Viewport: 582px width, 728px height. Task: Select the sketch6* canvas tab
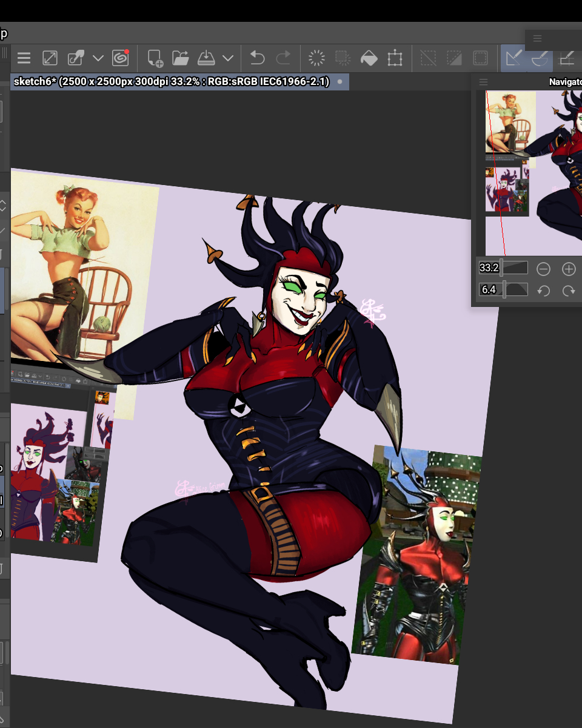tap(172, 82)
